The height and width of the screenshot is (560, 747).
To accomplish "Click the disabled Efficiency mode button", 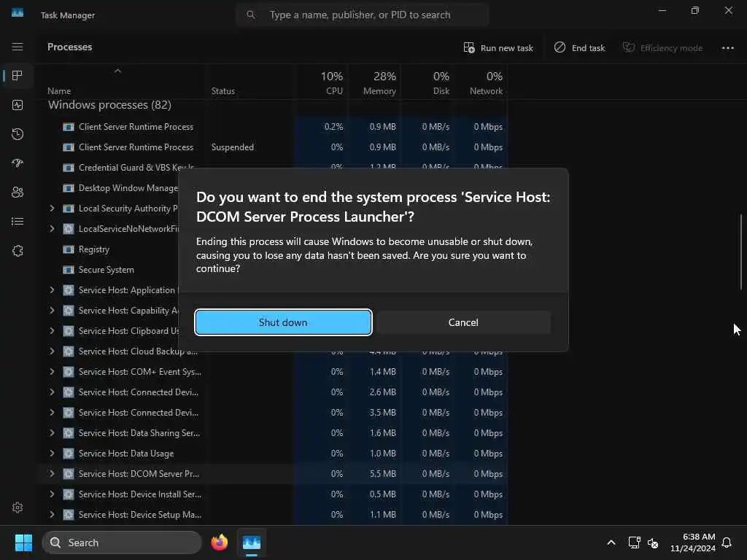I will [662, 47].
